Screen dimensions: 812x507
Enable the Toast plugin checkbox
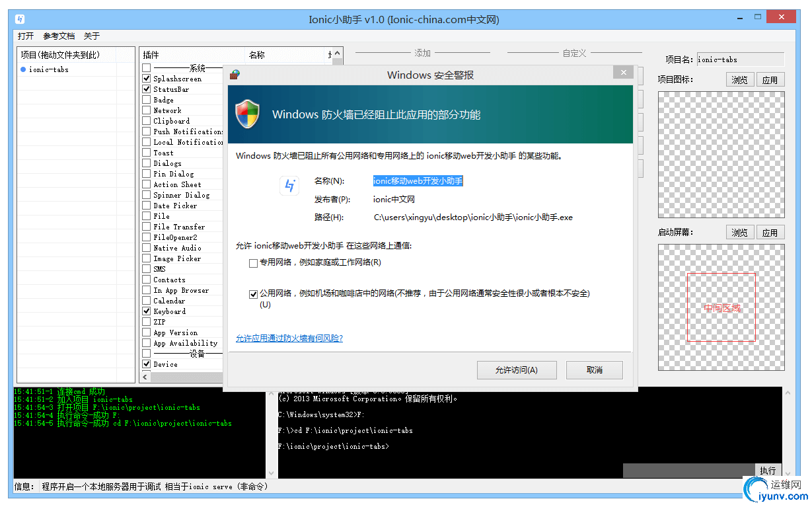tap(147, 153)
